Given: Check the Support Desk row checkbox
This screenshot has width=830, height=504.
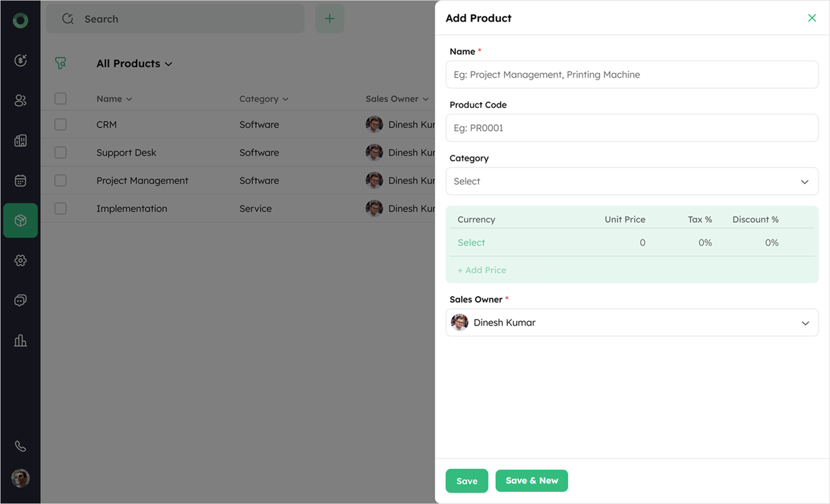Looking at the screenshot, I should point(61,152).
